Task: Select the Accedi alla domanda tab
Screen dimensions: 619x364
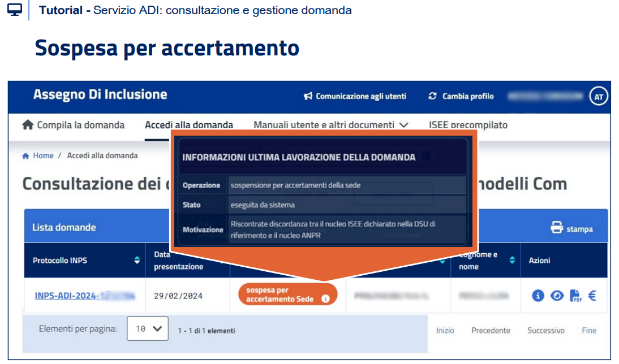Action: [x=189, y=125]
